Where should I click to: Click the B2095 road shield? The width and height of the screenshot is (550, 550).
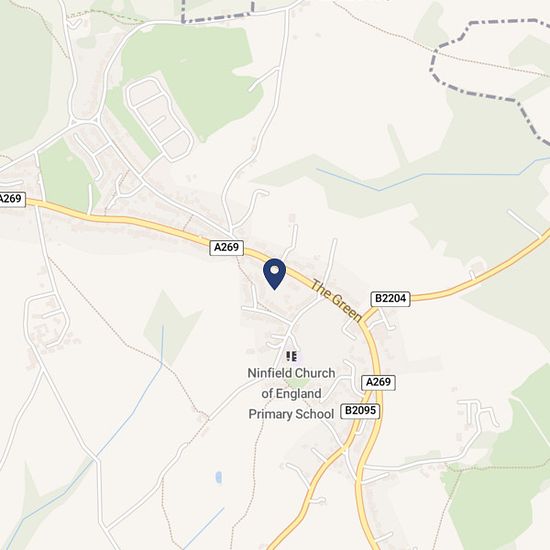[x=360, y=411]
